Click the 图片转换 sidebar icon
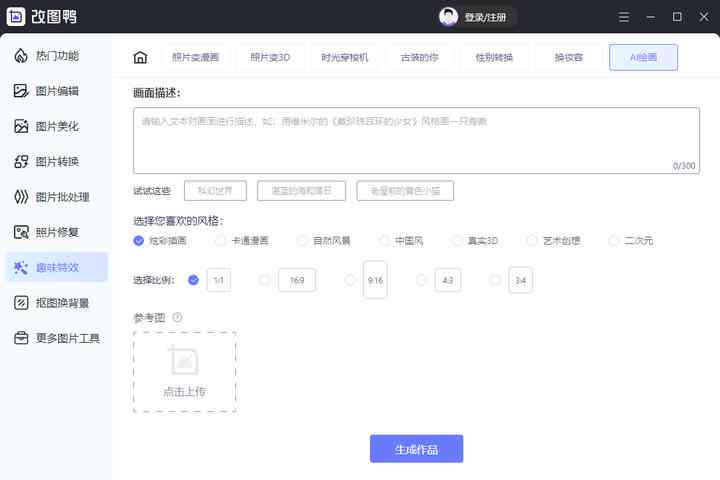The image size is (720, 480). pyautogui.click(x=21, y=161)
